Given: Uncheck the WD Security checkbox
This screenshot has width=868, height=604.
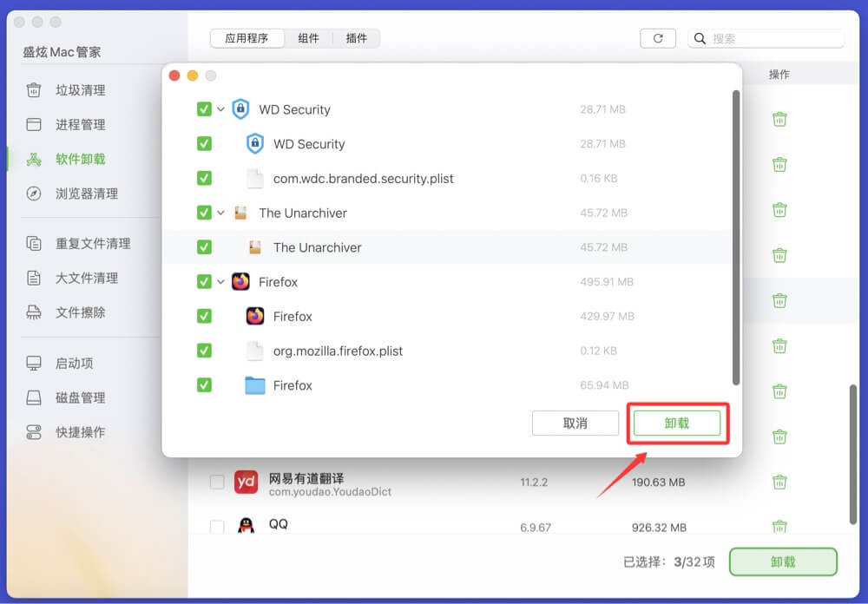Looking at the screenshot, I should pos(203,108).
